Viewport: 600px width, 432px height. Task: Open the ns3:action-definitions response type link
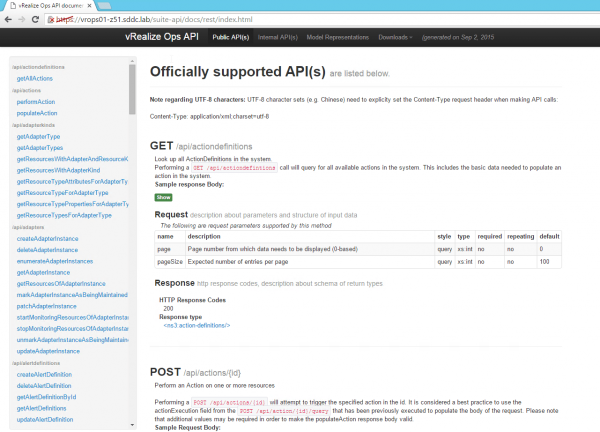197,326
